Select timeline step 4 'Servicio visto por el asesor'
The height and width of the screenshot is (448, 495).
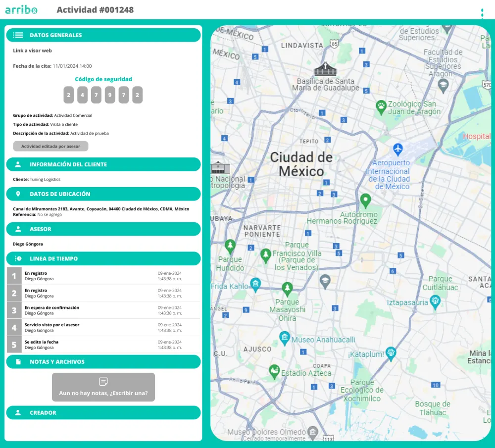[x=103, y=327]
